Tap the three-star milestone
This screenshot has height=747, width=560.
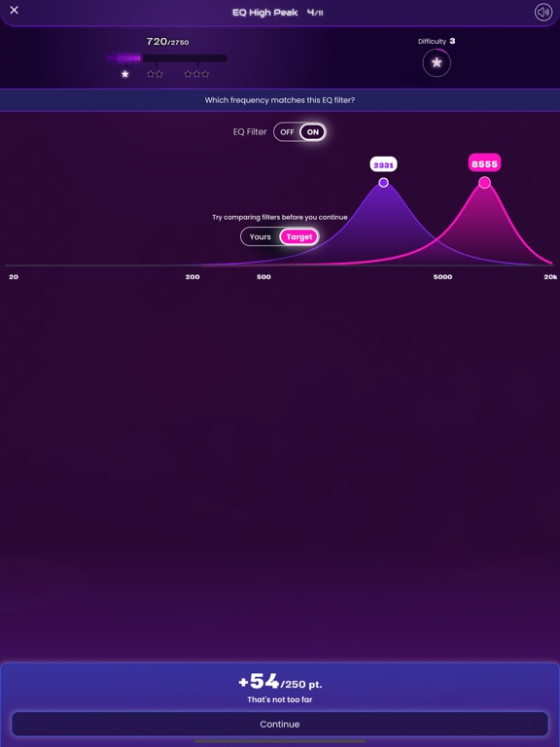pos(196,74)
